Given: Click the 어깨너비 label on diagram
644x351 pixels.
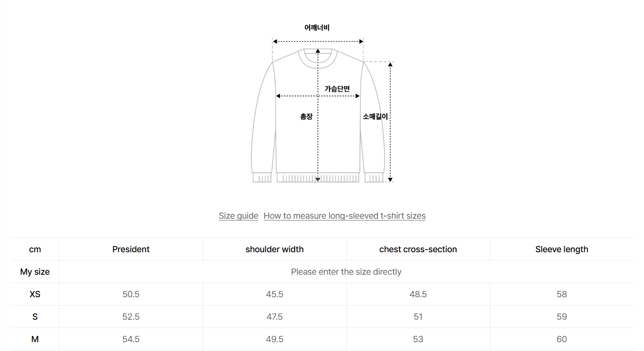Looking at the screenshot, I should click(317, 28).
